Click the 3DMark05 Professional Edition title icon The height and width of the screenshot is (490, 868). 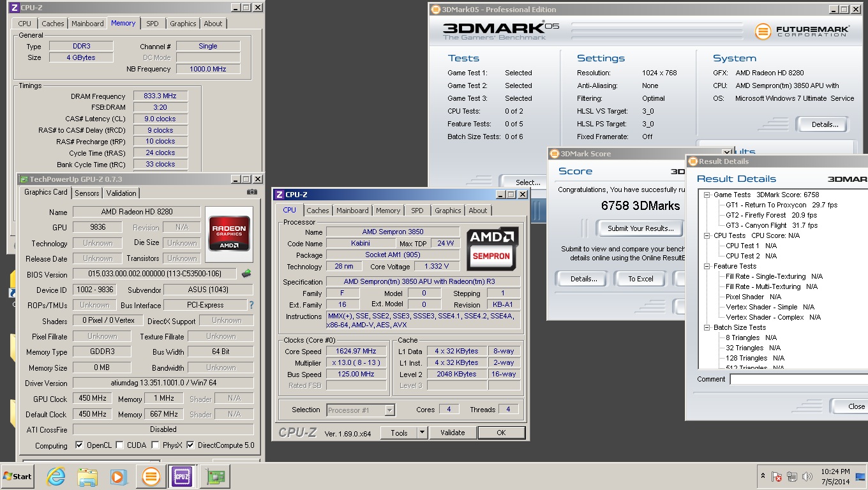(436, 9)
